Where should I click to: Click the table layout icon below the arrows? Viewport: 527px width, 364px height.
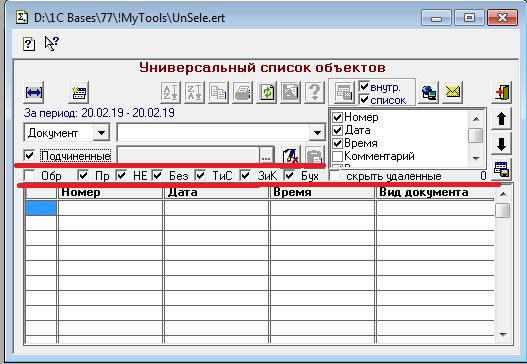[501, 169]
